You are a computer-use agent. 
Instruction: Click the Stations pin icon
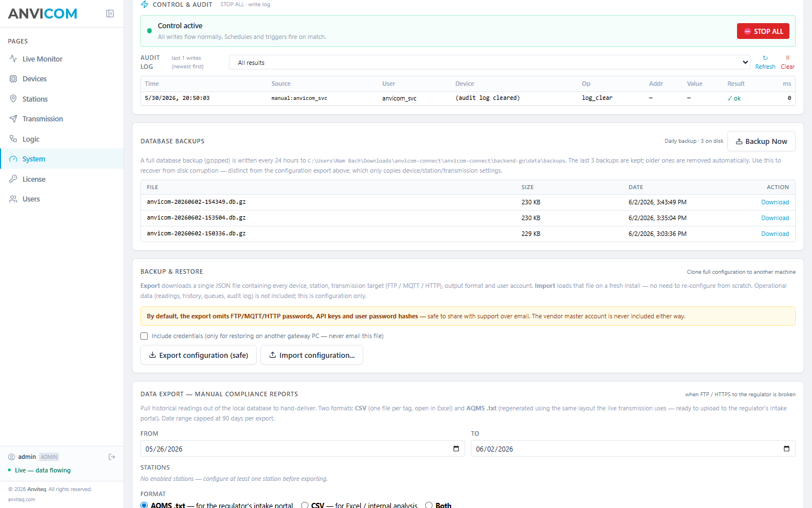tap(13, 99)
